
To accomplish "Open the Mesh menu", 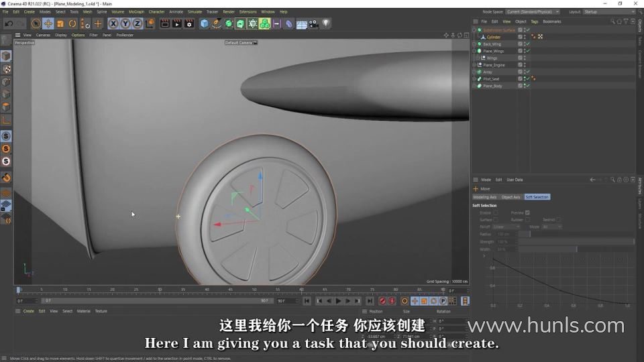I will pos(87,12).
